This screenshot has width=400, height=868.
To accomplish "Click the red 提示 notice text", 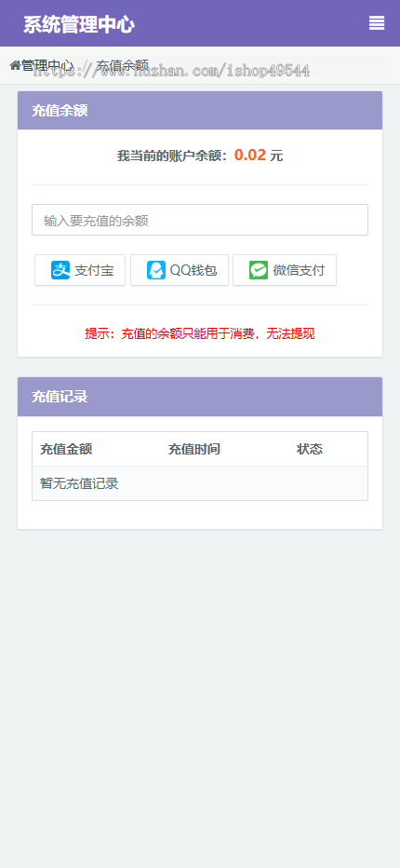I will click(x=200, y=333).
